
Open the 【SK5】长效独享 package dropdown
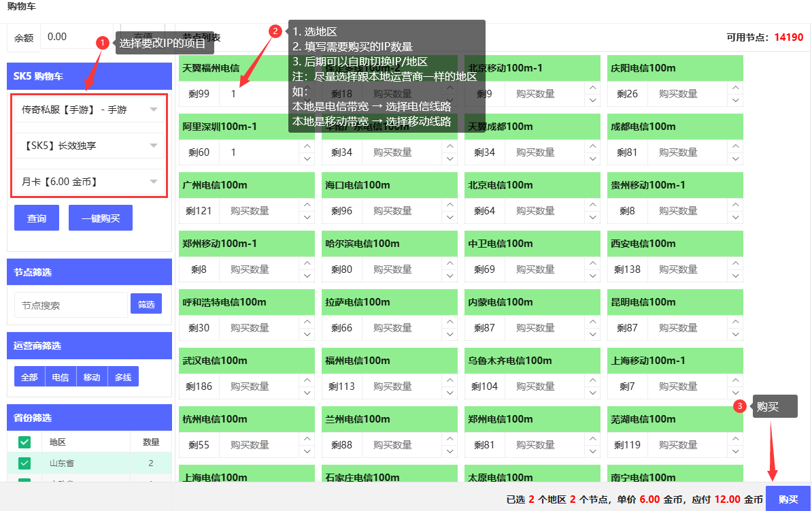[89, 146]
